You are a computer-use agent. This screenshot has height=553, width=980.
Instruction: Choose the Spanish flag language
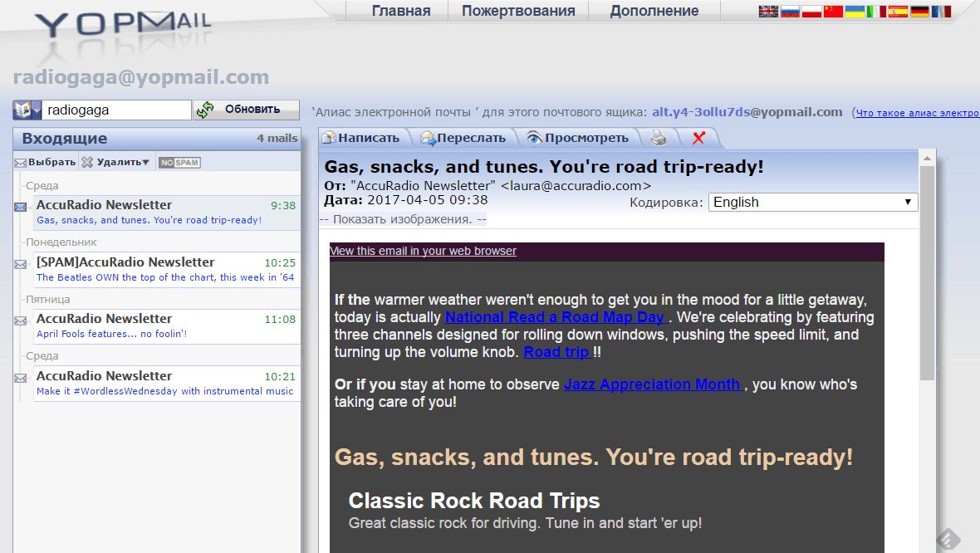[898, 12]
